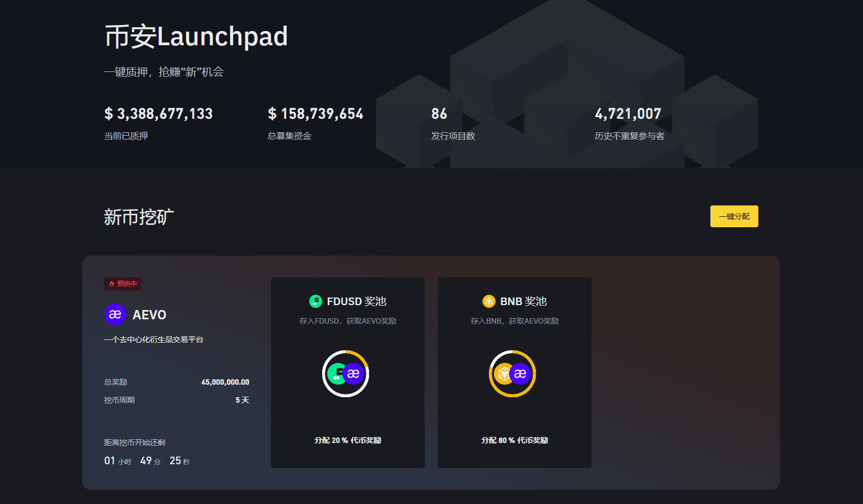Click the 当前已质押 label

pos(126,136)
